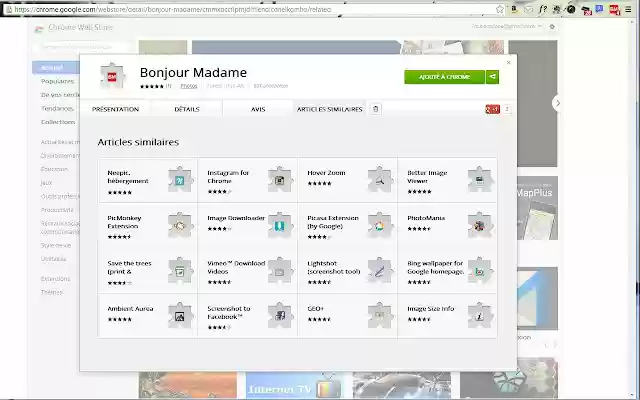Click the Hover Zoom title text

click(326, 173)
